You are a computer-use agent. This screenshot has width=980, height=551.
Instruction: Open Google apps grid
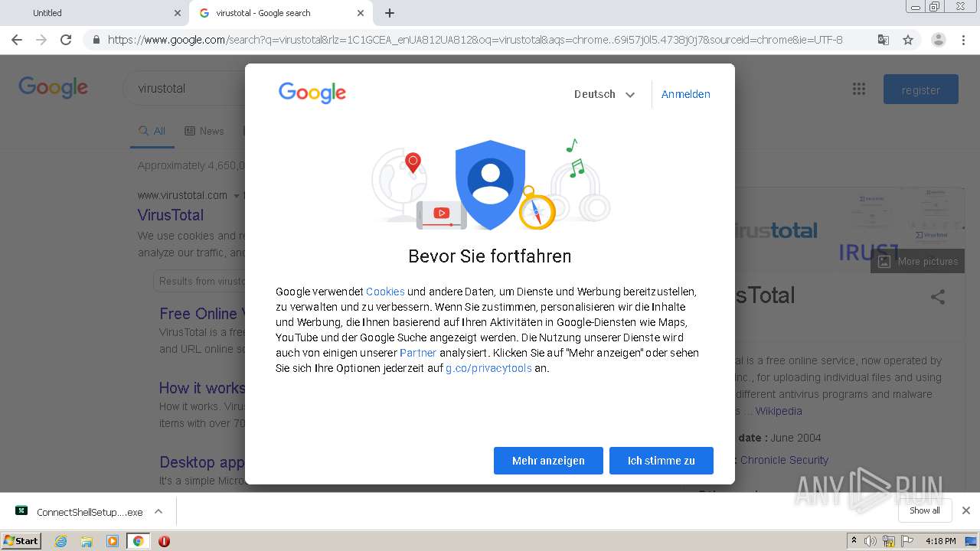pyautogui.click(x=859, y=90)
